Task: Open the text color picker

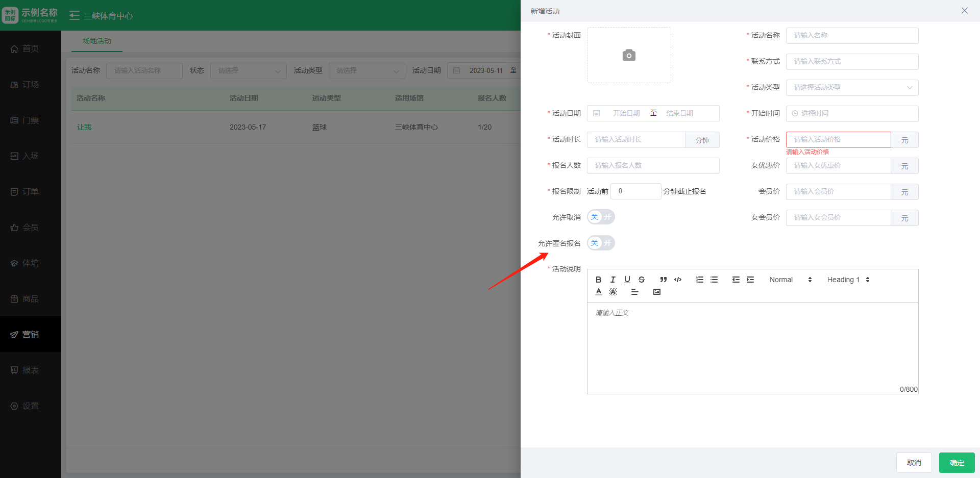Action: 599,292
